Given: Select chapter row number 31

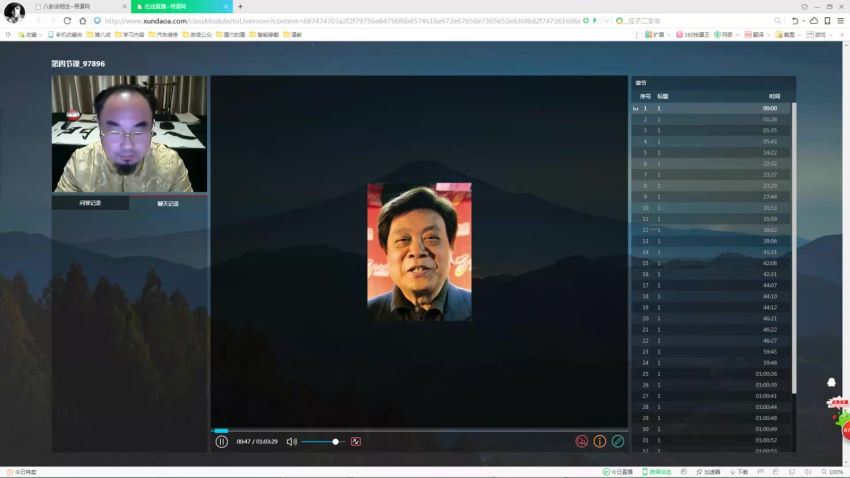Looking at the screenshot, I should (710, 440).
